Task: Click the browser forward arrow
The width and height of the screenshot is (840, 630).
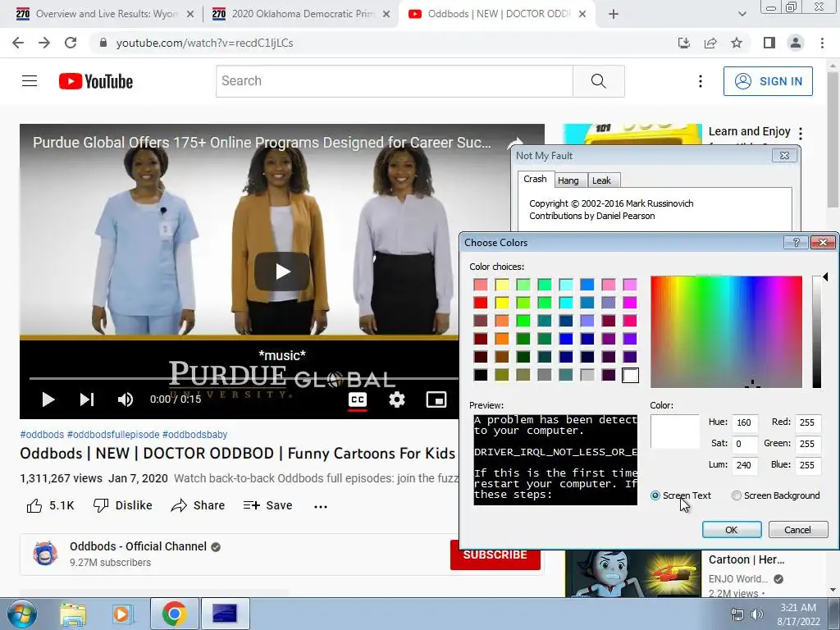Action: 44,43
